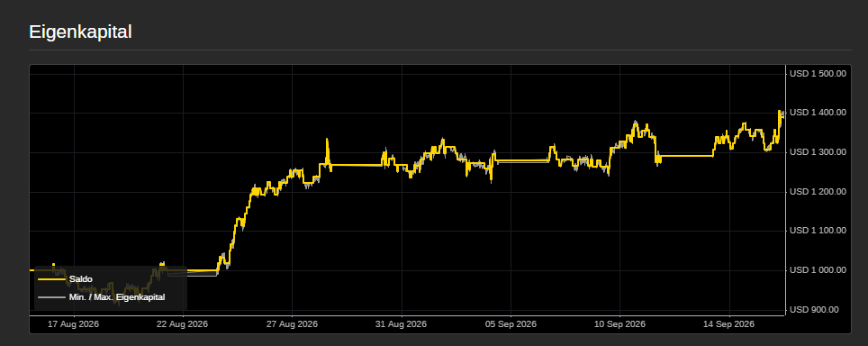The width and height of the screenshot is (868, 346).
Task: Click the yellow Saldo legend line swatch
Action: 51,279
